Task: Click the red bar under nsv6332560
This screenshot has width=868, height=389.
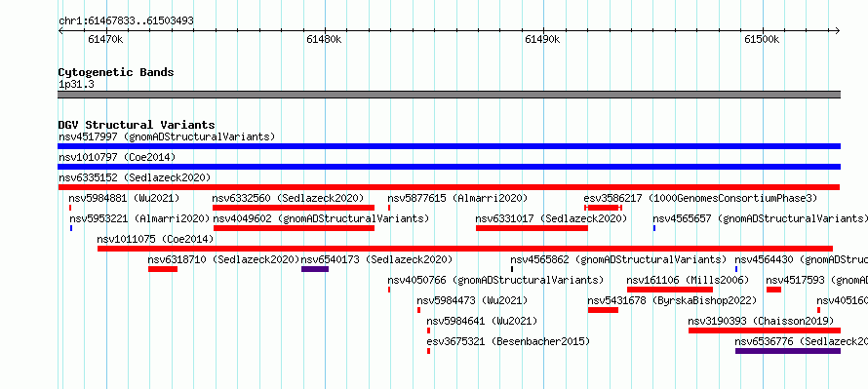Action: (x=294, y=208)
